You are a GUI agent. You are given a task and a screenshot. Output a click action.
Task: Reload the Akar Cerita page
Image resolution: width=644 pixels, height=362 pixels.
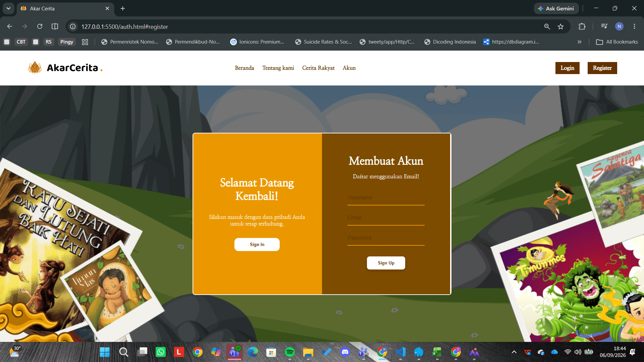(40, 26)
